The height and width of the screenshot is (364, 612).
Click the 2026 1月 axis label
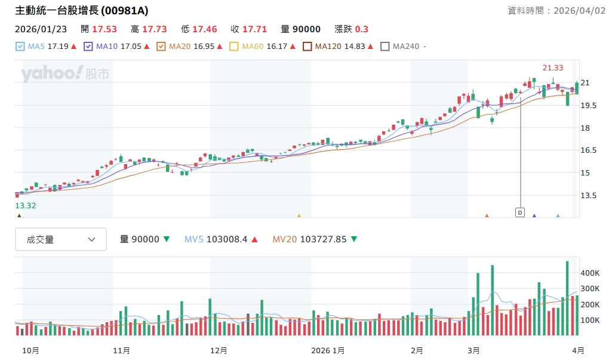click(328, 351)
